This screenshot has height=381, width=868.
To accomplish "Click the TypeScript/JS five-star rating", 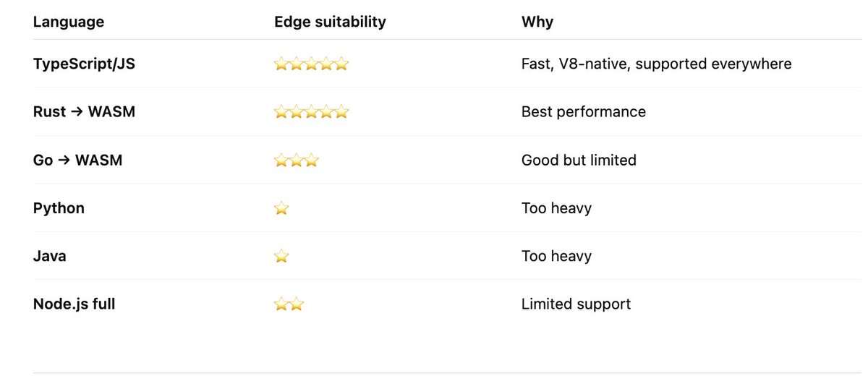I will click(x=311, y=64).
